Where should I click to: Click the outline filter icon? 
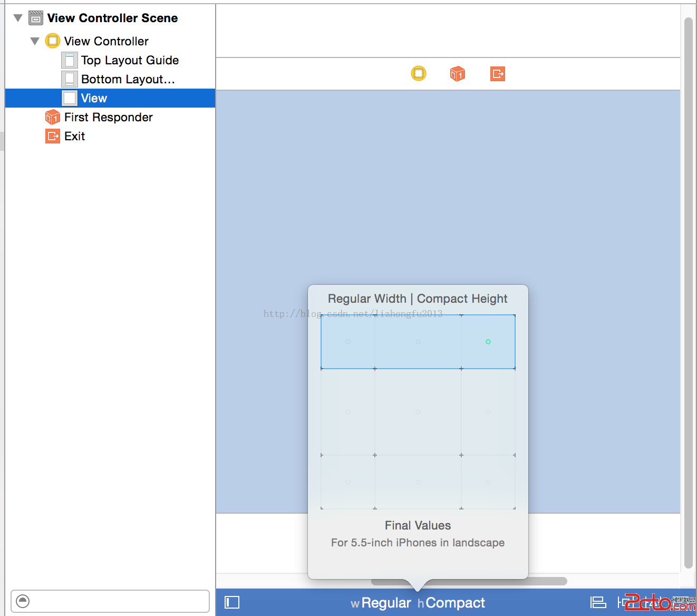(x=23, y=601)
